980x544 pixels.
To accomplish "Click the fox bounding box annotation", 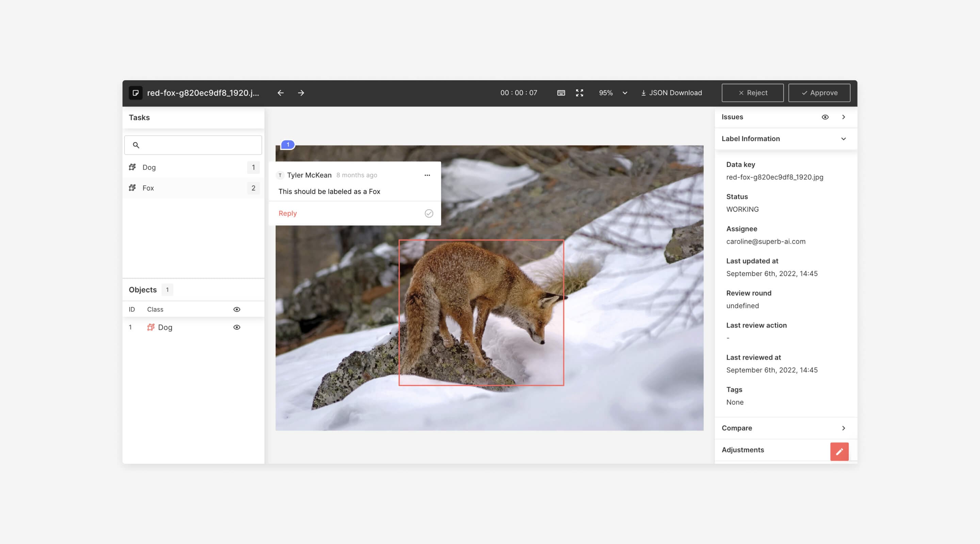I will [481, 312].
